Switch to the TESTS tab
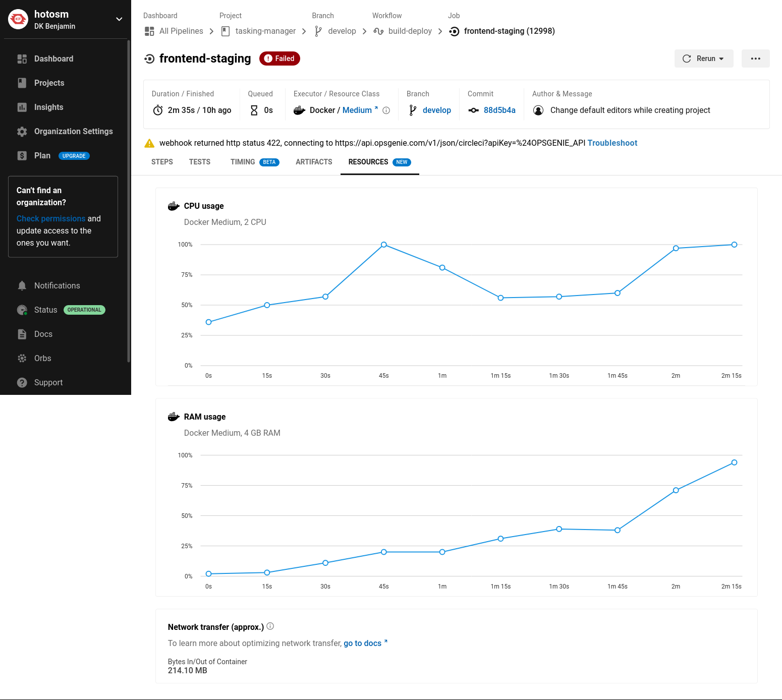Viewport: 782px width, 700px height. pos(200,162)
